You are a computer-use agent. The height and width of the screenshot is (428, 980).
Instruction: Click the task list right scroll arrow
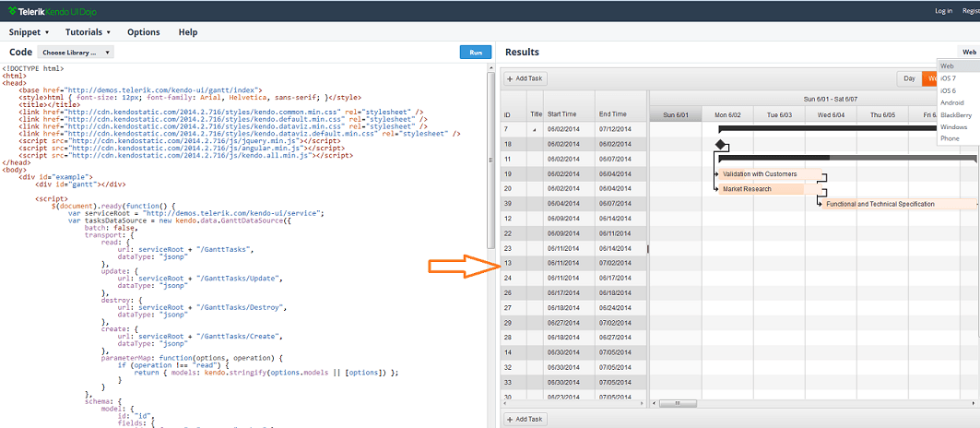click(x=643, y=404)
